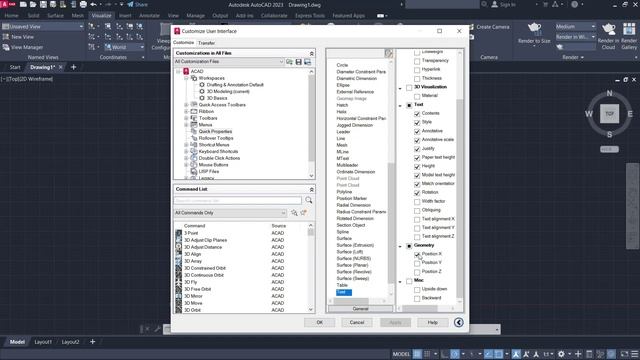640x360 pixels.
Task: Uncheck the Style property checkbox
Action: click(x=417, y=122)
